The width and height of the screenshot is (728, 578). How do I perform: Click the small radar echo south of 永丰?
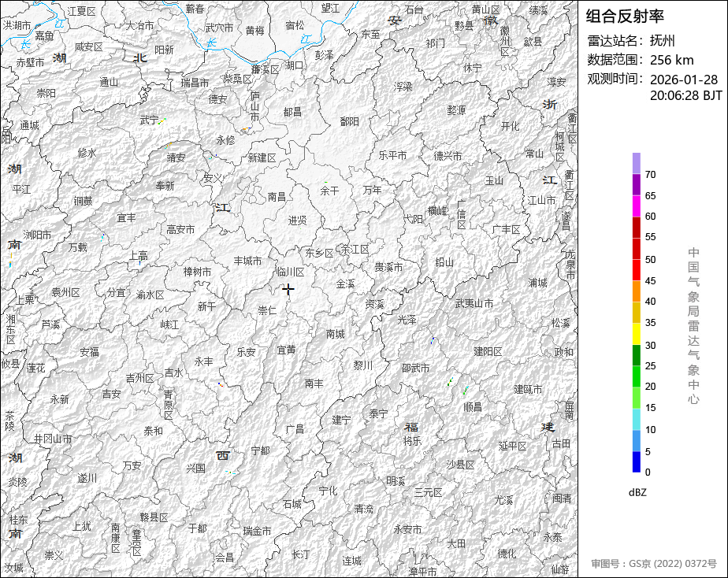220,384
